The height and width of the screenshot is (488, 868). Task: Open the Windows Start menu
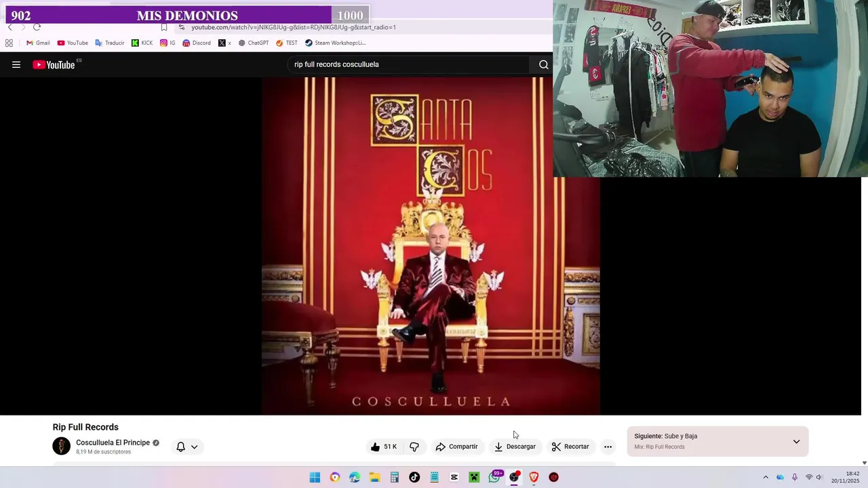tap(315, 477)
